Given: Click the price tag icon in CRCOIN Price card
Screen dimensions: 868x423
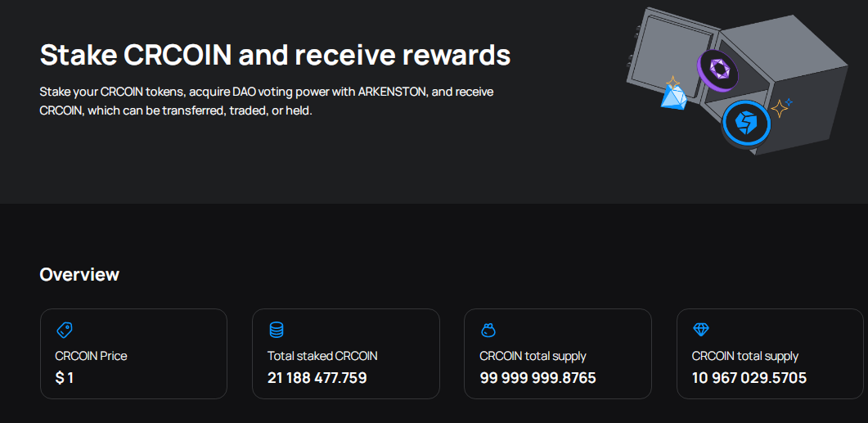Looking at the screenshot, I should coord(64,331).
